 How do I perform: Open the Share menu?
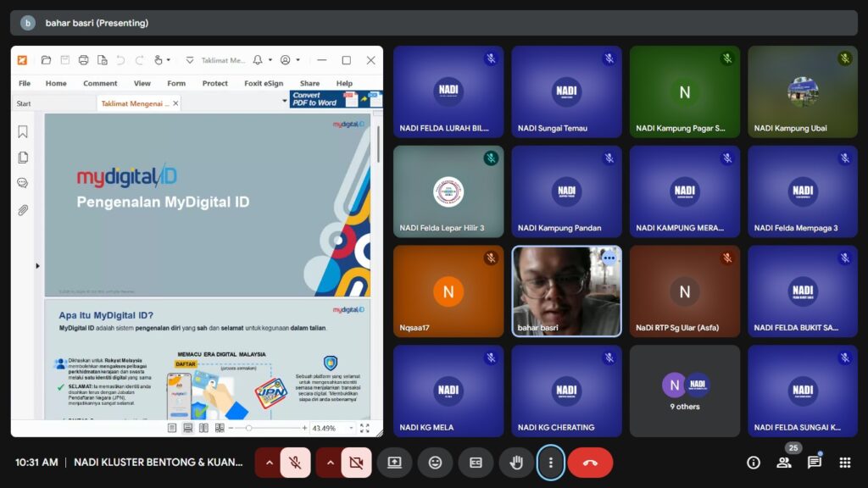(309, 83)
